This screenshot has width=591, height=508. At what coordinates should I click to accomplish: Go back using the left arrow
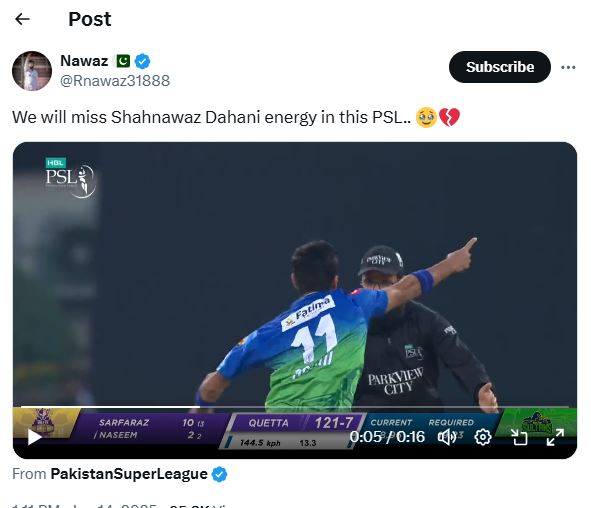(x=22, y=19)
